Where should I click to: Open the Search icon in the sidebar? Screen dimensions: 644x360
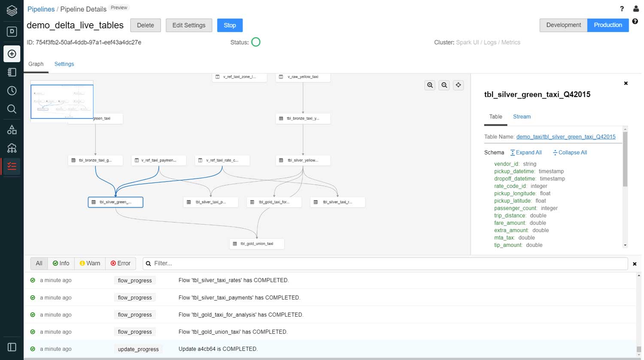pyautogui.click(x=12, y=109)
